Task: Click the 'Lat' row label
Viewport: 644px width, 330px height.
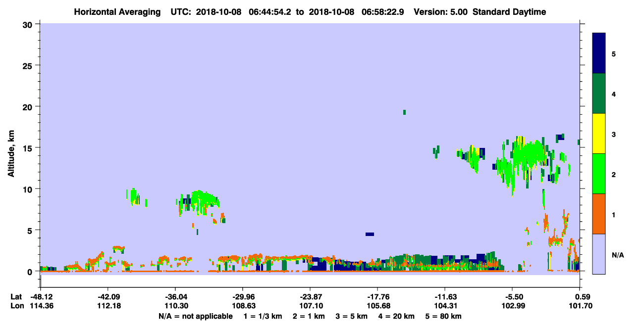Action: [x=16, y=297]
